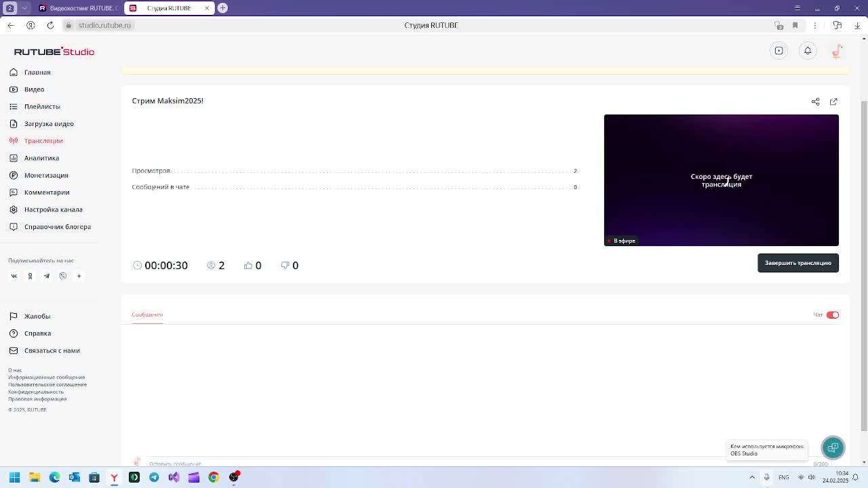Open the channel avatar menu
Image resolution: width=868 pixels, height=488 pixels.
pos(837,51)
